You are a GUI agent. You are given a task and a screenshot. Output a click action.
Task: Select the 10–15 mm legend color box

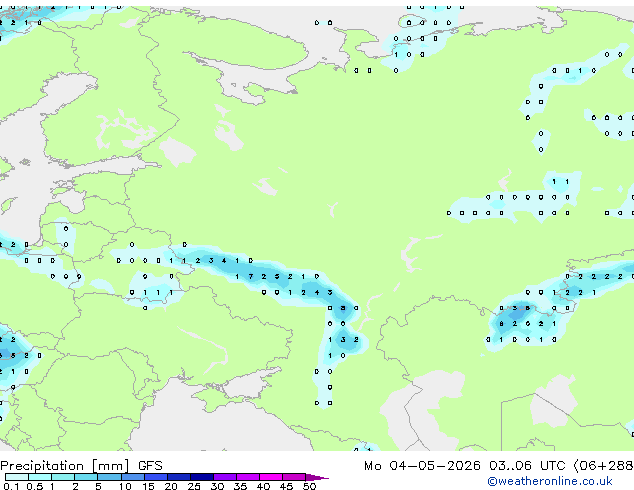133,477
